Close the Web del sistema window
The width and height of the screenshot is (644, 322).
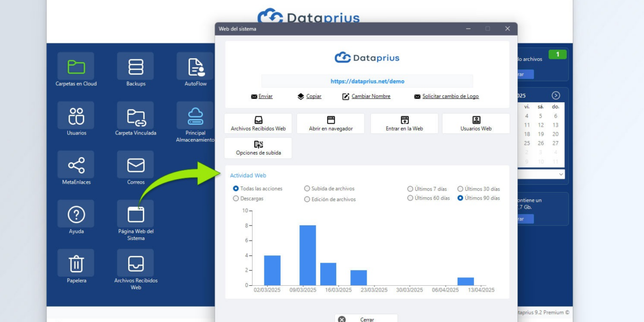pyautogui.click(x=508, y=29)
